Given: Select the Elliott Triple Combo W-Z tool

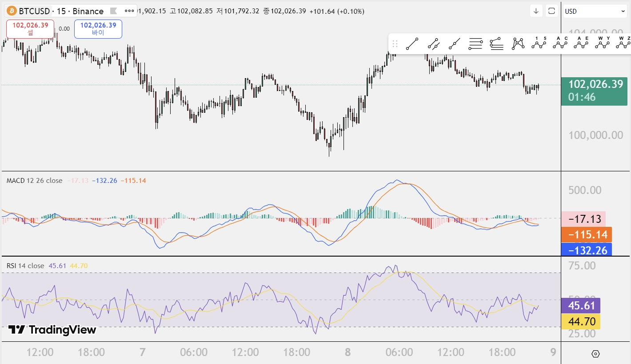Looking at the screenshot, I should pos(623,43).
